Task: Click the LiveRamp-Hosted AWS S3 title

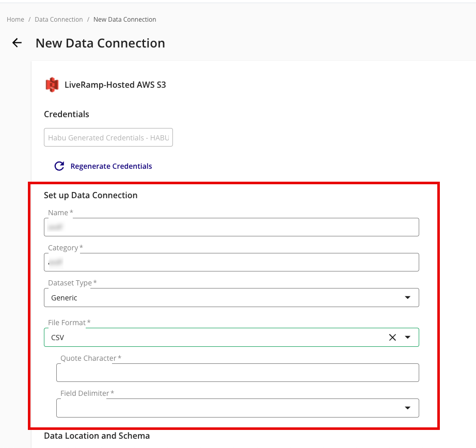Action: pos(115,85)
